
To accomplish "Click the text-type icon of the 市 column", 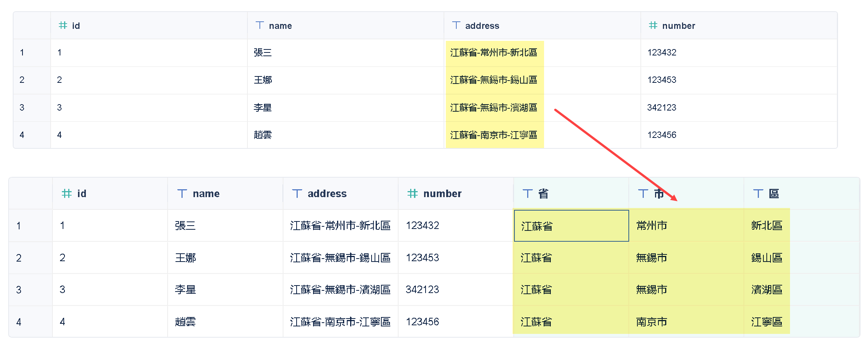I will (643, 194).
